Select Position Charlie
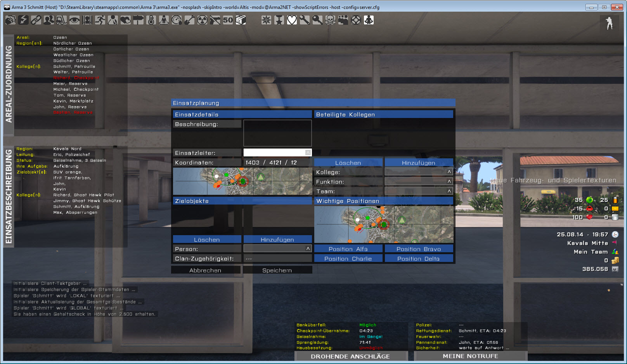 [x=348, y=259]
